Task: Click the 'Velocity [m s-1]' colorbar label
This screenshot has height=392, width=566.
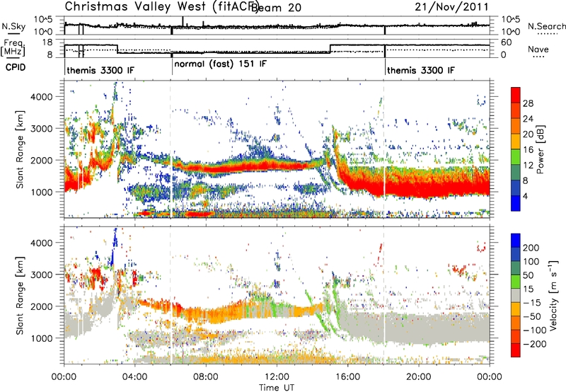Action: [553, 295]
